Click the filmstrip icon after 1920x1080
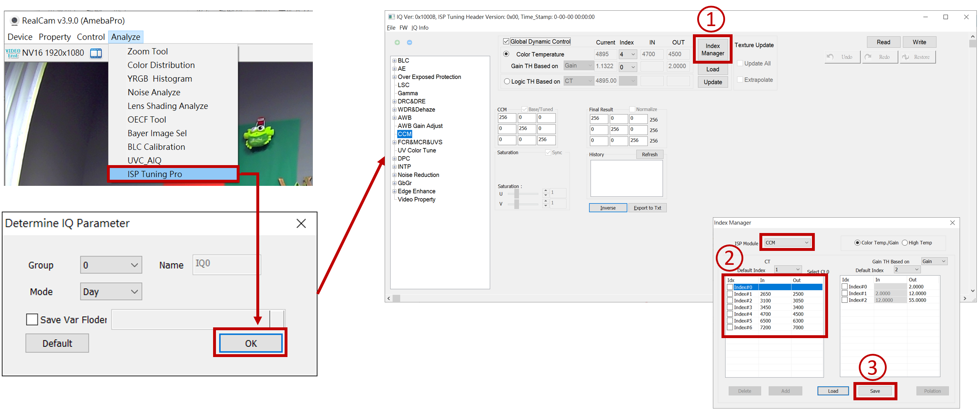 click(x=96, y=53)
